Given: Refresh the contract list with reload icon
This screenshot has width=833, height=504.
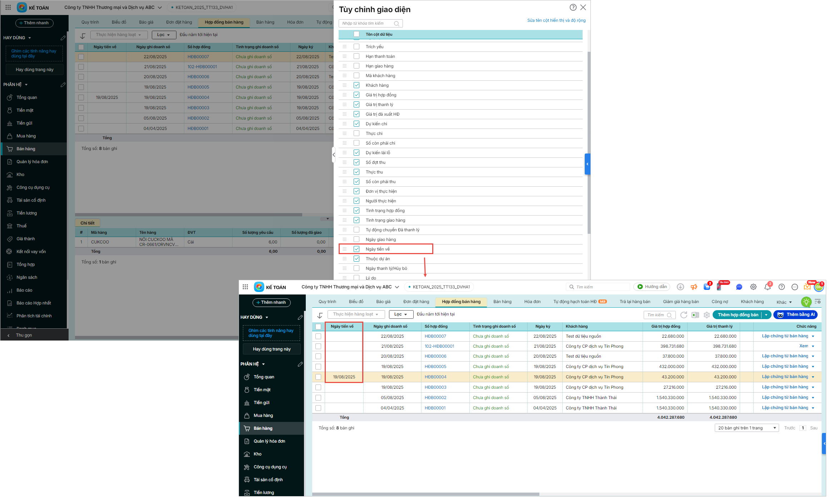Looking at the screenshot, I should point(684,315).
